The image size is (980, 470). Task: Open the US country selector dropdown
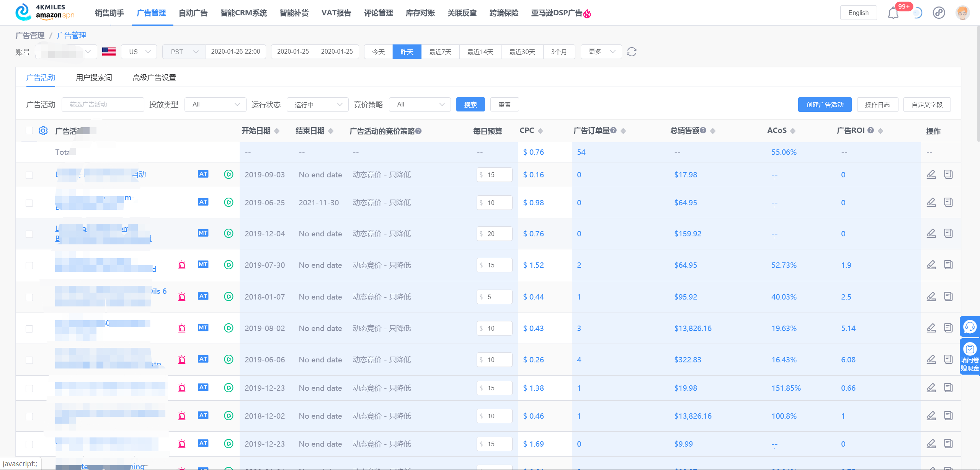(139, 51)
